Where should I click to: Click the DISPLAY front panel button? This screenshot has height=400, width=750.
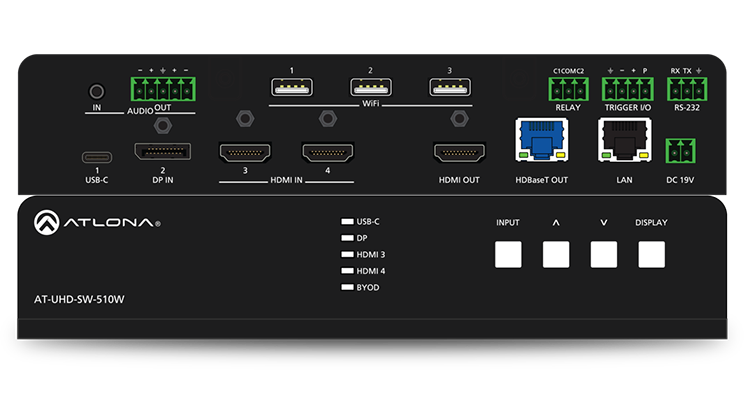pos(651,255)
